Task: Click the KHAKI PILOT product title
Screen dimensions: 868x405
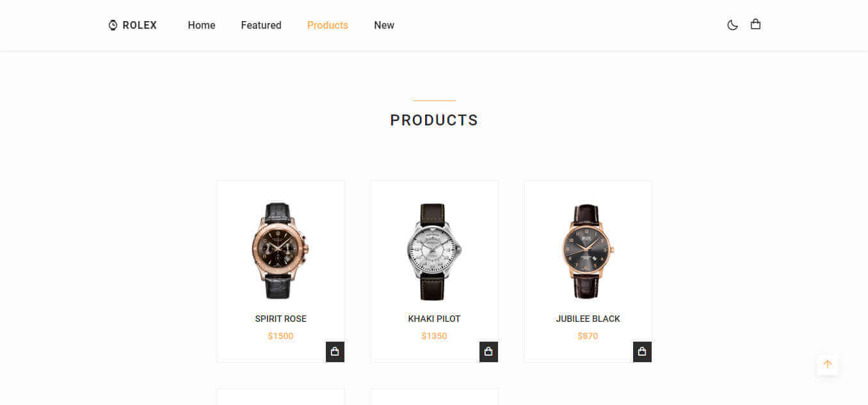Action: (434, 319)
